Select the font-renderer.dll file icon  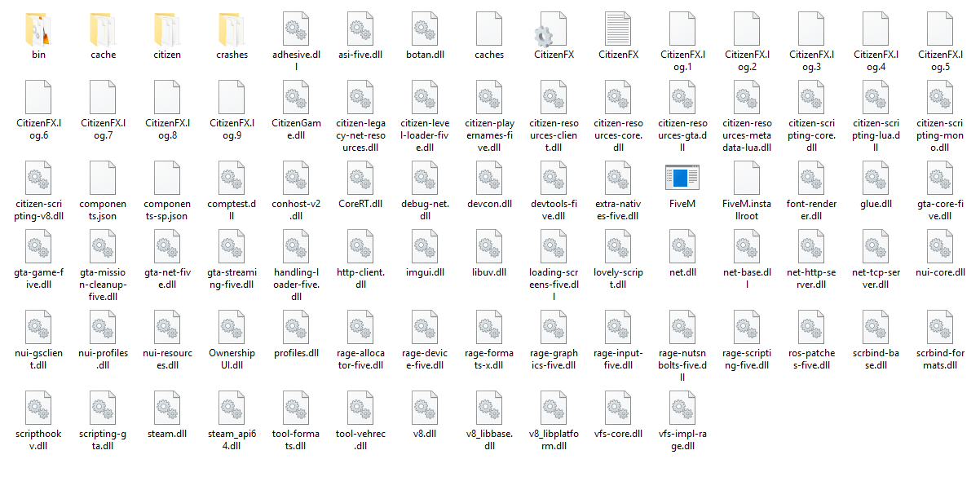point(812,178)
